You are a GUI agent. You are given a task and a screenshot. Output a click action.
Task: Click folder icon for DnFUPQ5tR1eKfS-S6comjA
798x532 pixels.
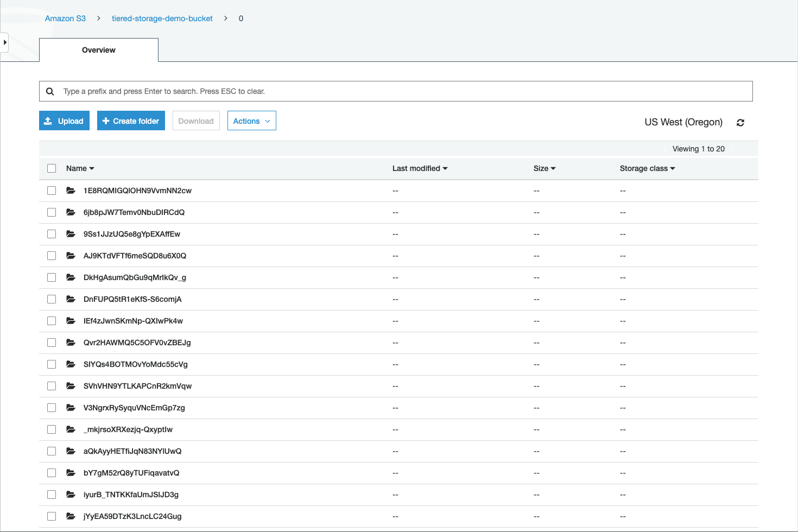tap(71, 299)
